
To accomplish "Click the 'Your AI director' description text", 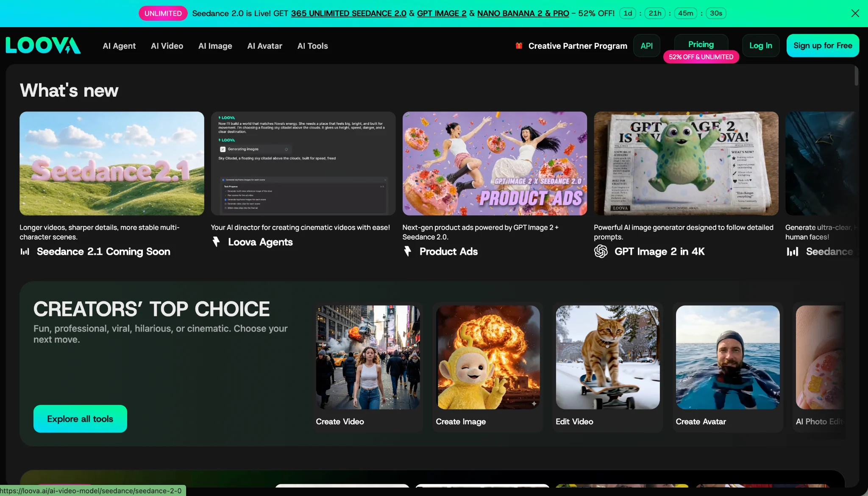I will click(x=300, y=227).
